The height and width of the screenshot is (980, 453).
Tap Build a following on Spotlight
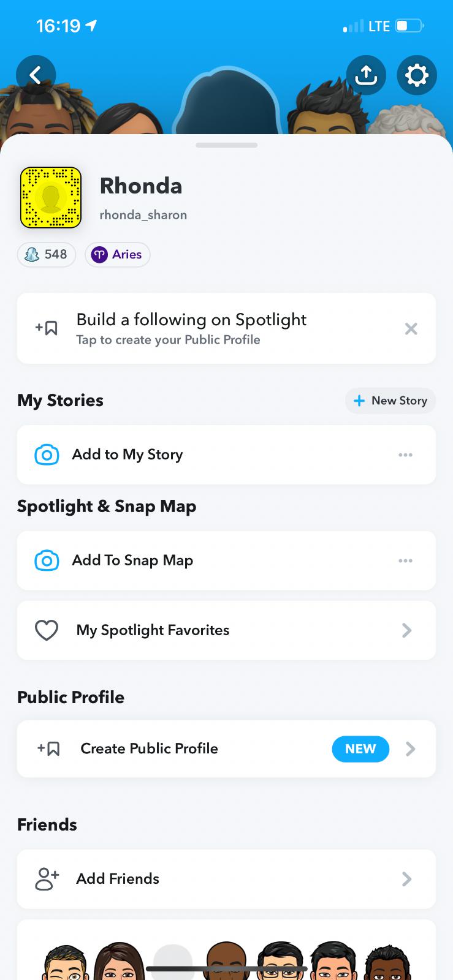tap(191, 328)
